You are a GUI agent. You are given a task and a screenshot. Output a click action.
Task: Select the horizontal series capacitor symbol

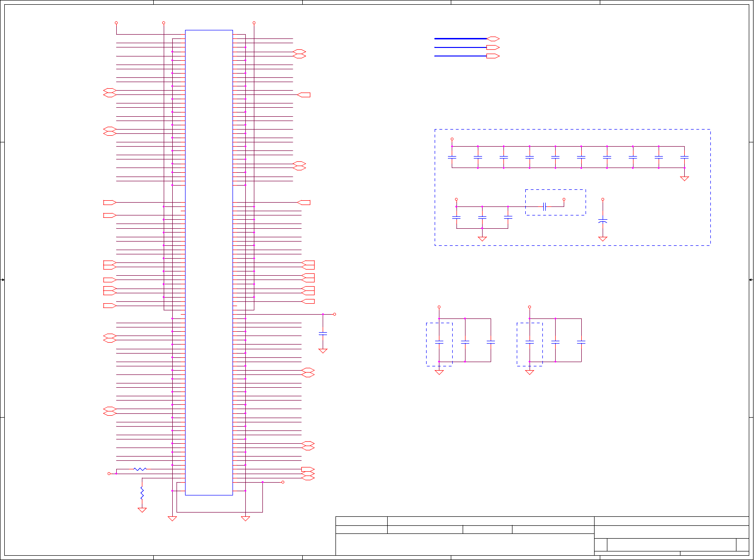coord(545,206)
